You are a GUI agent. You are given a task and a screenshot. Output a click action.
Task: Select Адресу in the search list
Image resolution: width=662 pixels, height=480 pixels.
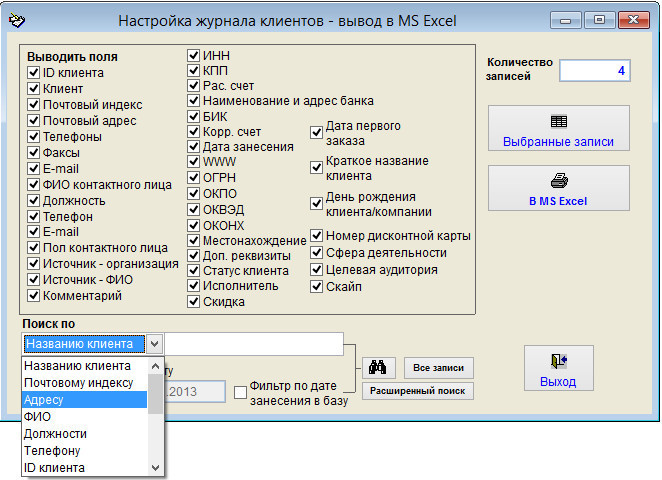(x=84, y=400)
